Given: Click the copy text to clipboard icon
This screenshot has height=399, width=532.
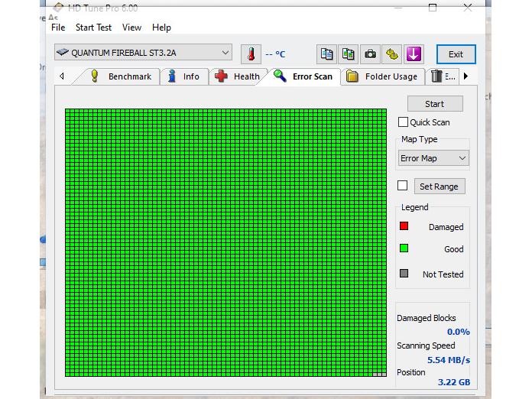Looking at the screenshot, I should pos(326,54).
